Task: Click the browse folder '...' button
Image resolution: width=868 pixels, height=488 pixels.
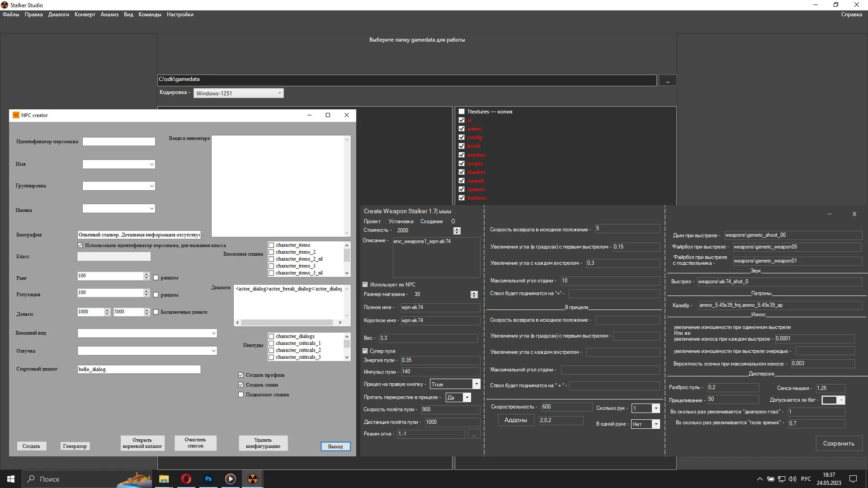Action: 667,80
